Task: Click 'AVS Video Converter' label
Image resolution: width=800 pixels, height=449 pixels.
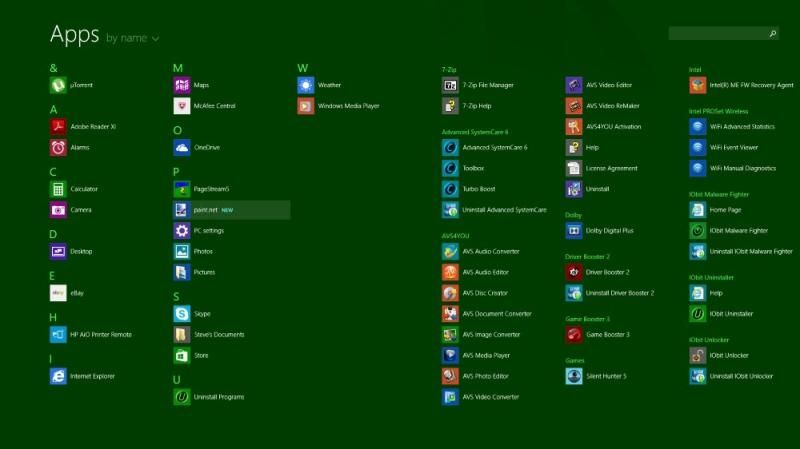Action: [x=490, y=397]
